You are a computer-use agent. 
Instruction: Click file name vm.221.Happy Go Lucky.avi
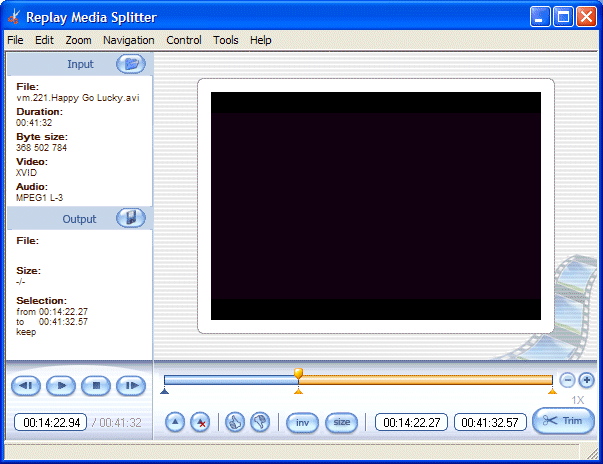[78, 98]
